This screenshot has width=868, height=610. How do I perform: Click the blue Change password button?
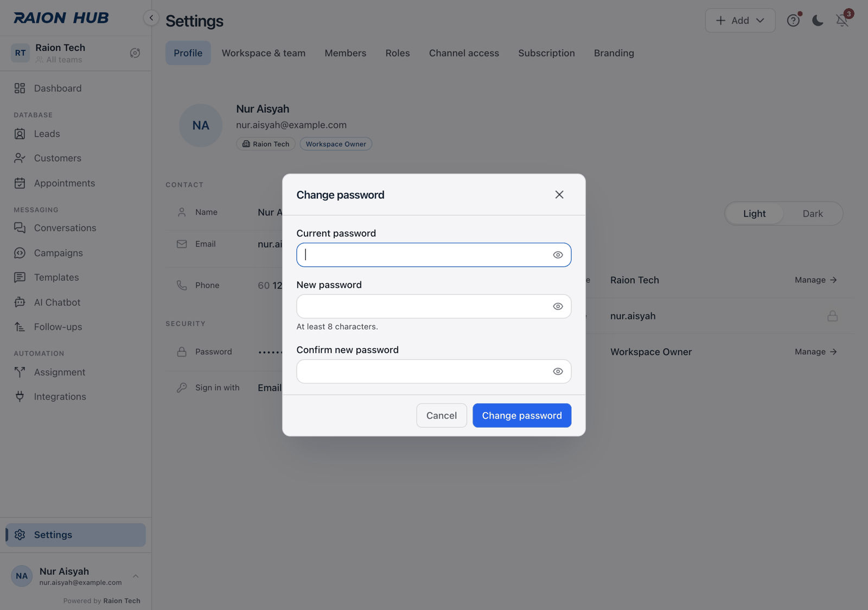pyautogui.click(x=522, y=415)
